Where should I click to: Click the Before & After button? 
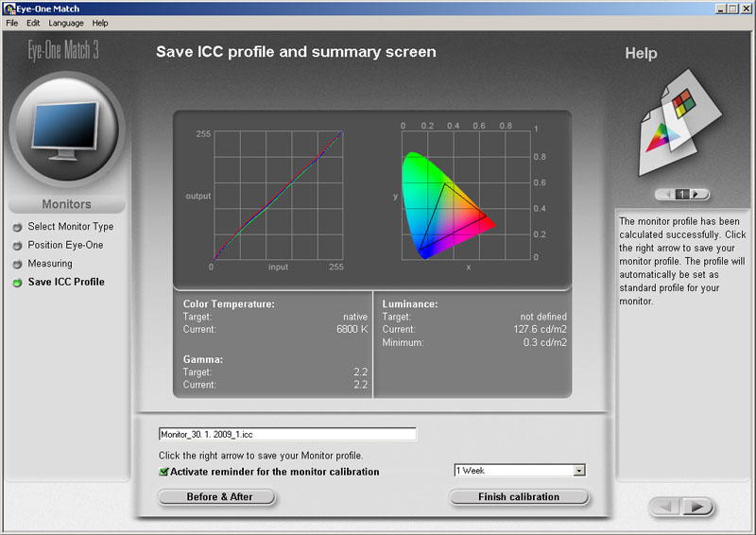[216, 497]
